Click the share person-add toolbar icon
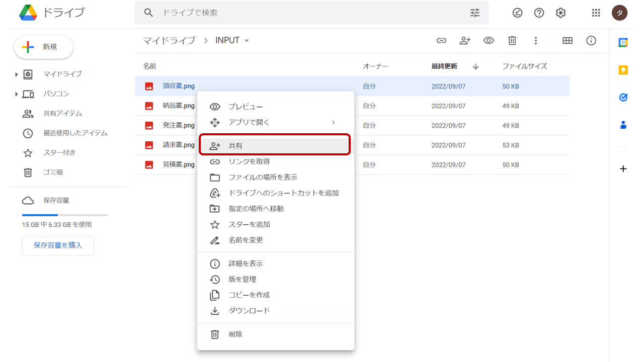 [465, 41]
